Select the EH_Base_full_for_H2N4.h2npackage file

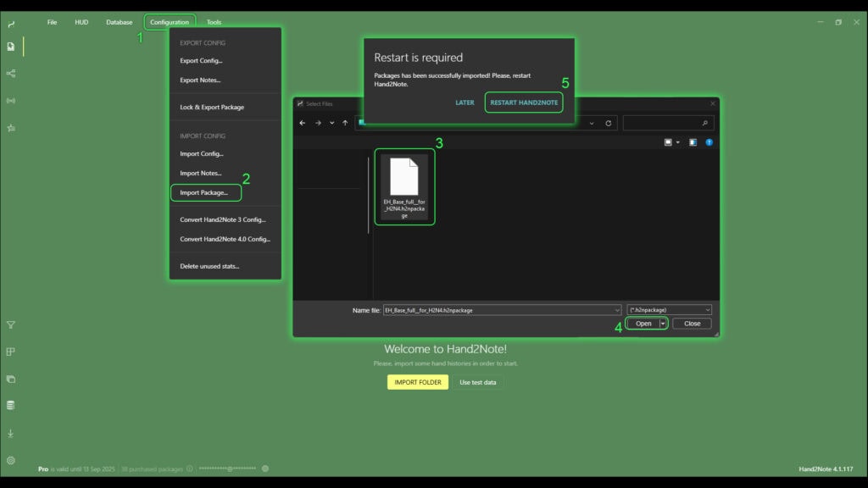pyautogui.click(x=404, y=187)
